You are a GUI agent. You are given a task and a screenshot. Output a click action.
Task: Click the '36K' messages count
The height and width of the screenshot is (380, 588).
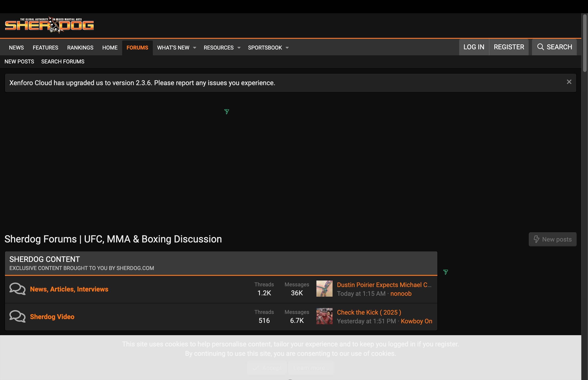(297, 293)
